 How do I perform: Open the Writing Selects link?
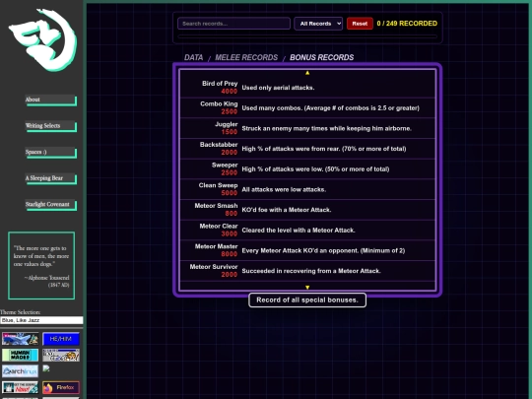point(50,126)
